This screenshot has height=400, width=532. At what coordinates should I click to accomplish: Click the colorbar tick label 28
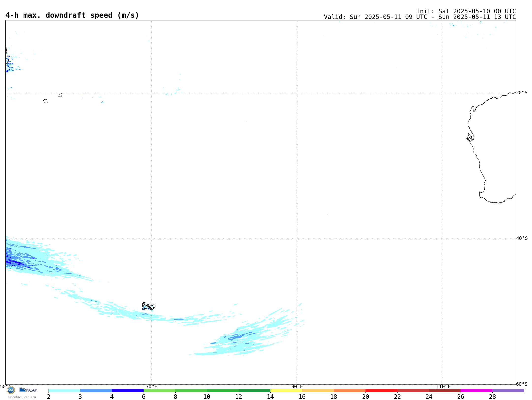[492, 397]
